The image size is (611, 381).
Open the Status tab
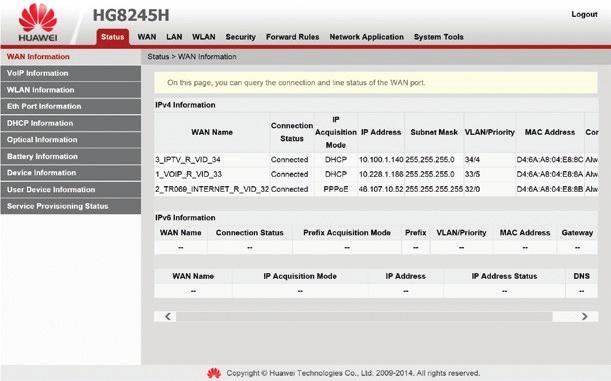pyautogui.click(x=112, y=37)
